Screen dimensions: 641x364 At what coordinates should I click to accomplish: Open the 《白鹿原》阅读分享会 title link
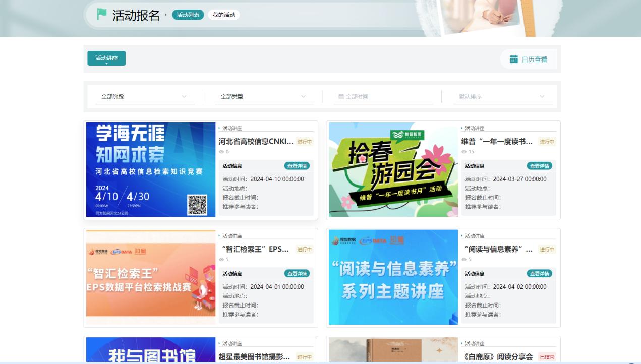pyautogui.click(x=497, y=356)
